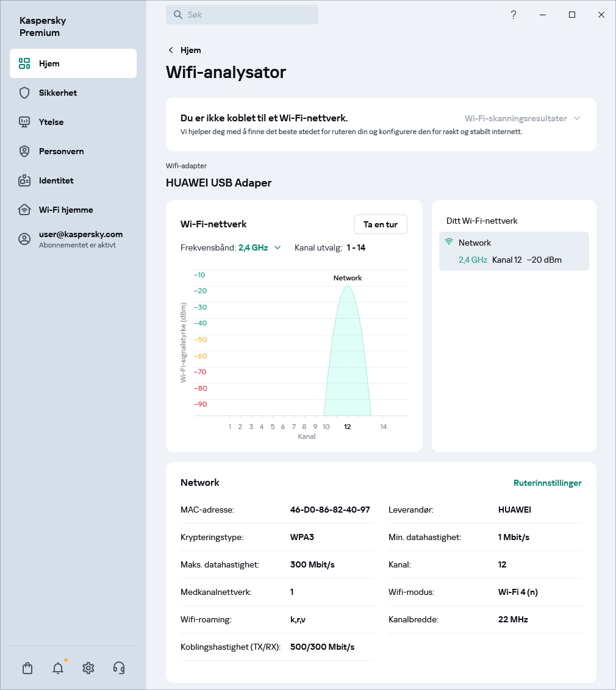Open the Personvern menu item
616x690 pixels.
[x=61, y=151]
